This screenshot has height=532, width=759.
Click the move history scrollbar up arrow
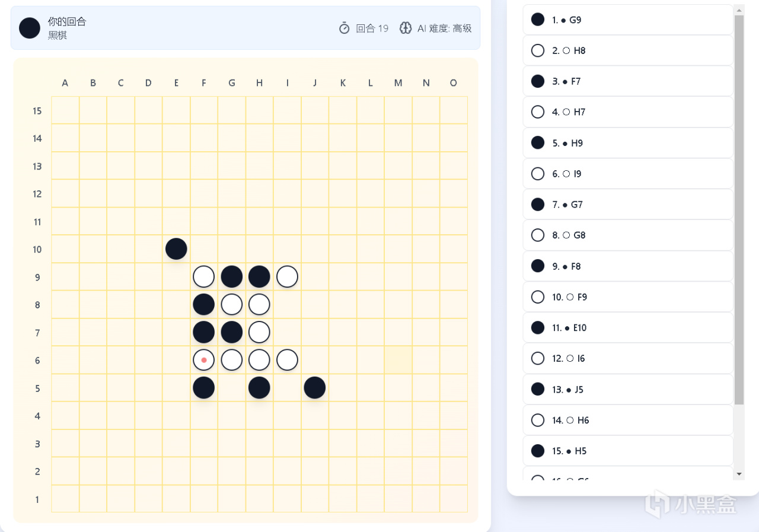739,9
